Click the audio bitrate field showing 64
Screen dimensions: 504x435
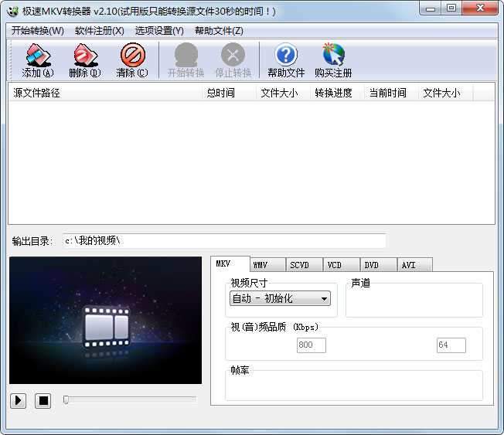451,345
